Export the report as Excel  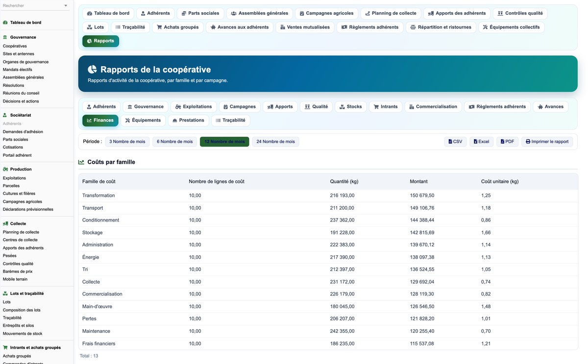(x=482, y=142)
